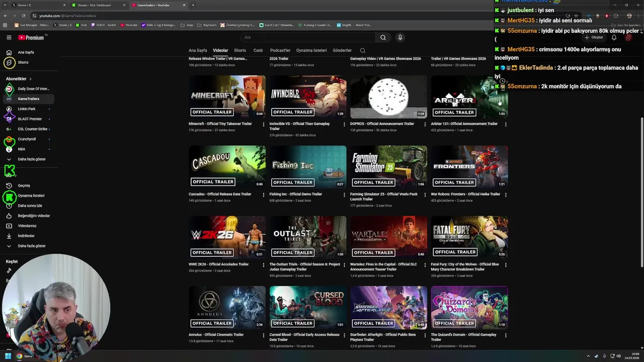Open Shorts in the left sidebar

pyautogui.click(x=28, y=62)
